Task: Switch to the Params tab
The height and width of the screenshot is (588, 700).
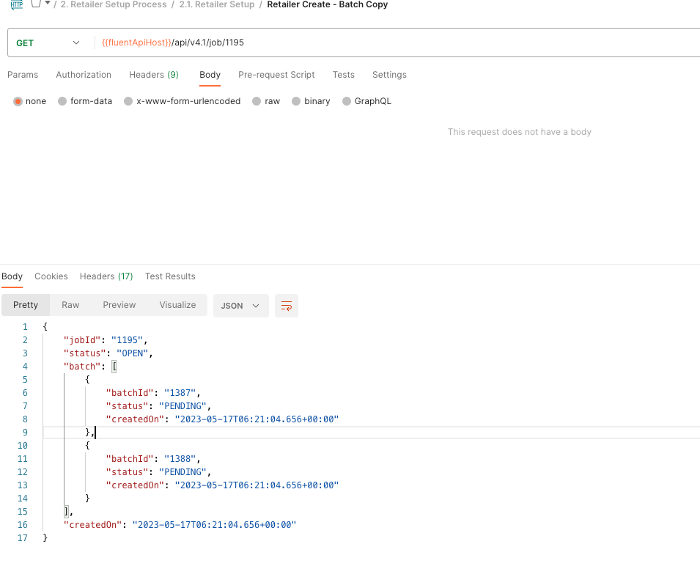Action: pyautogui.click(x=23, y=75)
